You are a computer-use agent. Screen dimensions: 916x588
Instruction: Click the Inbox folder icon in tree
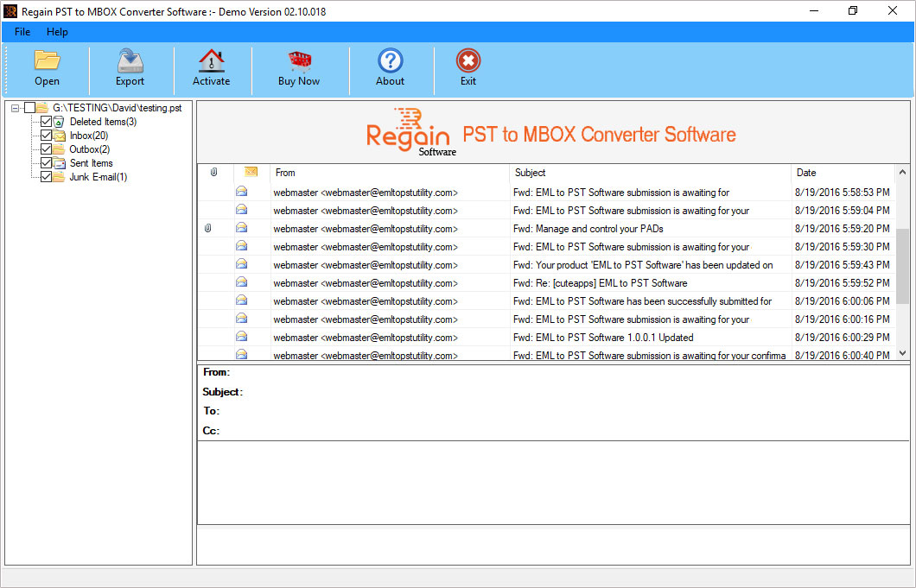[x=59, y=136]
